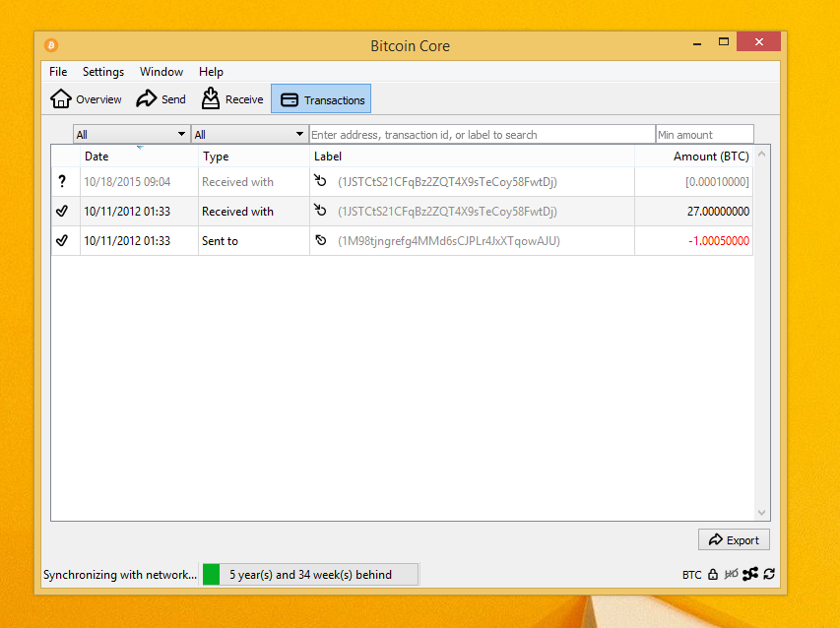Sort by the Type column header

(254, 157)
